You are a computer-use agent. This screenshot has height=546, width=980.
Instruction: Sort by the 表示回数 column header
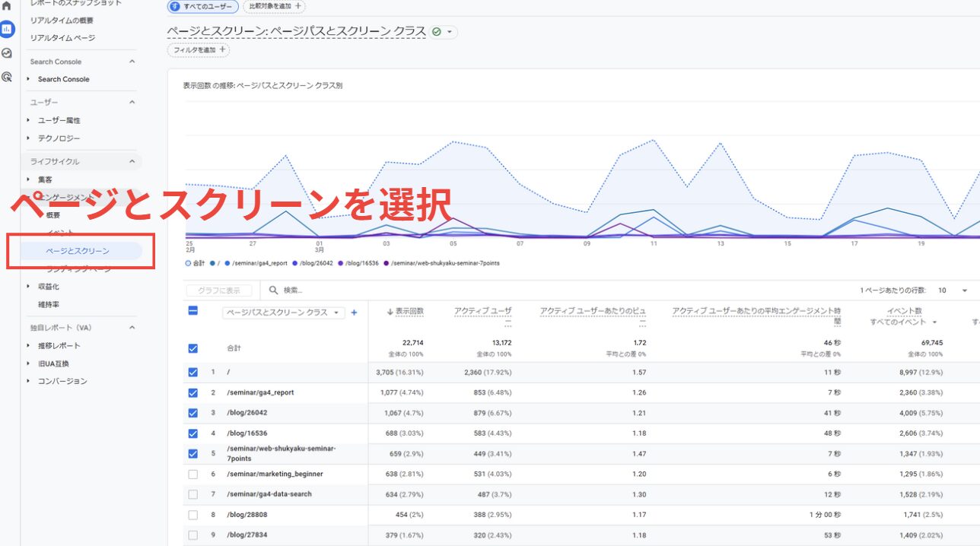click(409, 312)
